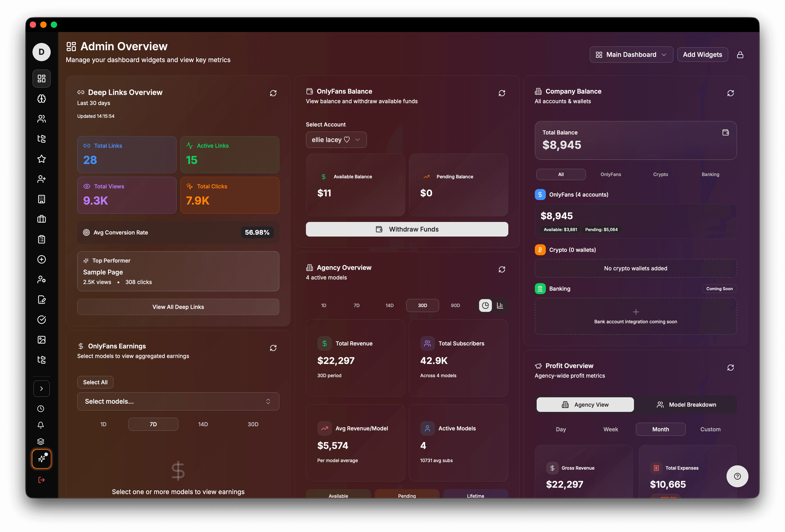Click the Withdraw Funds button

(407, 229)
